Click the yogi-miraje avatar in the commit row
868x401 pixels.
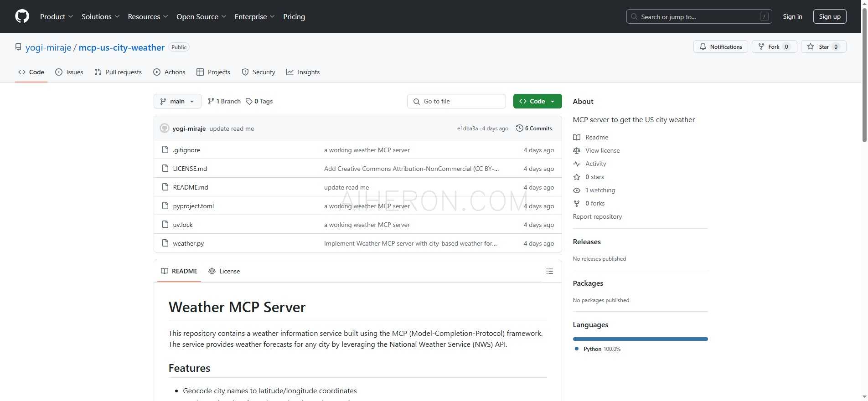[x=165, y=129]
